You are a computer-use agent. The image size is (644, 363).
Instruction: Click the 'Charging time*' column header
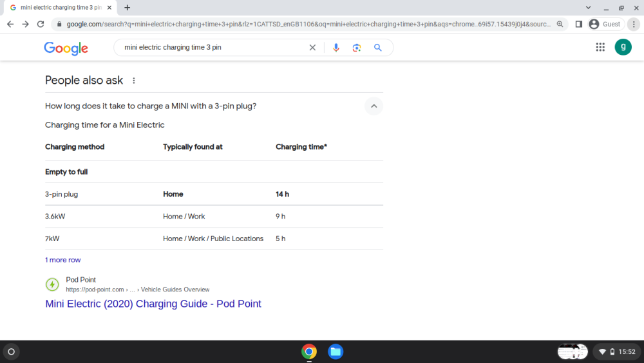click(x=301, y=147)
